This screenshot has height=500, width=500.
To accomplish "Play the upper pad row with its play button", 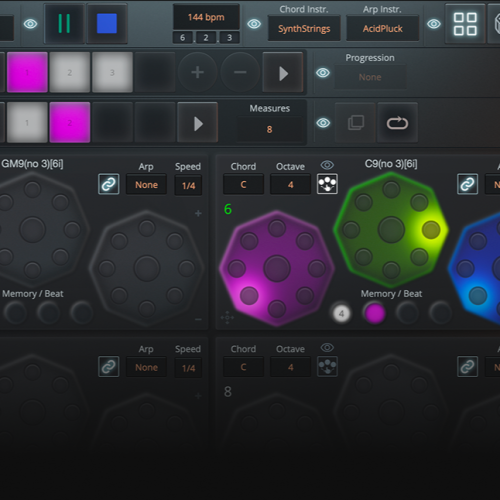I will tap(283, 72).
